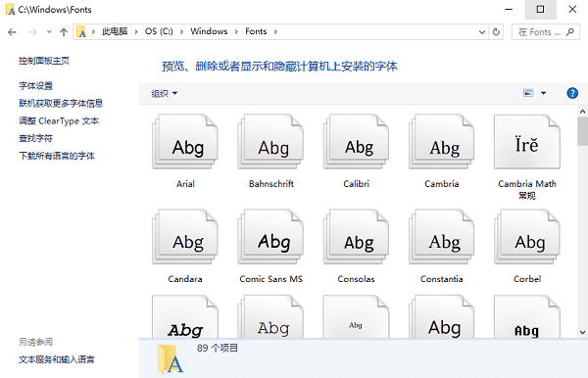Open 查找字符 link
Image resolution: width=588 pixels, height=378 pixels.
point(35,138)
